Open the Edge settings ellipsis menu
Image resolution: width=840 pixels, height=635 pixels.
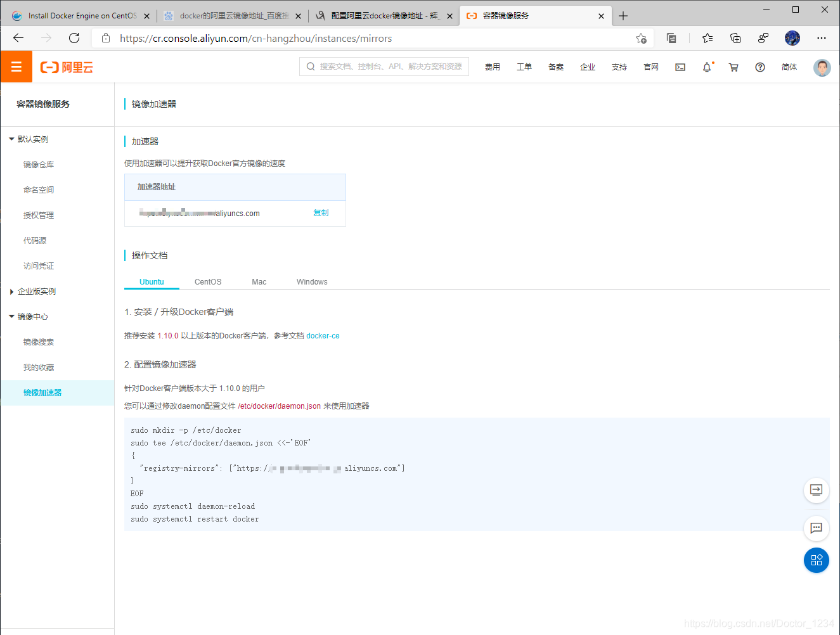coord(822,38)
